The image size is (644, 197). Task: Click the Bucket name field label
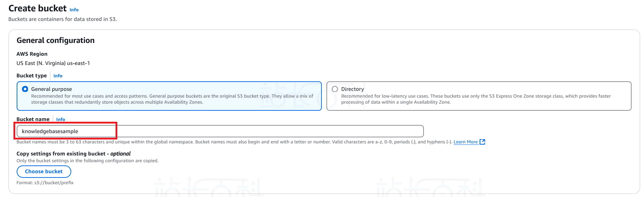33,119
